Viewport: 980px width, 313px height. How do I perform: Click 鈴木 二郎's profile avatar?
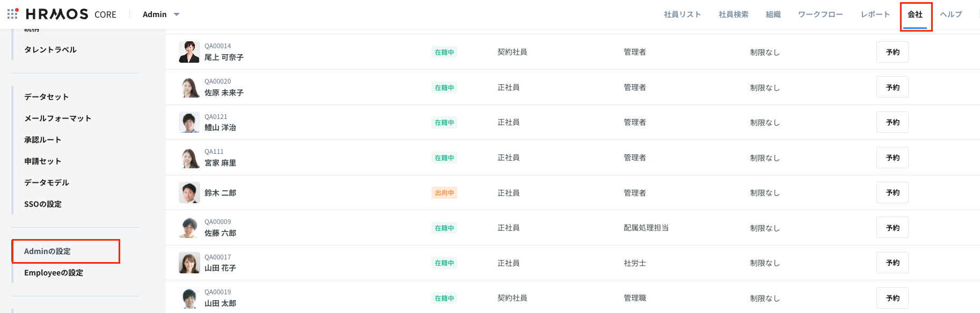[189, 192]
